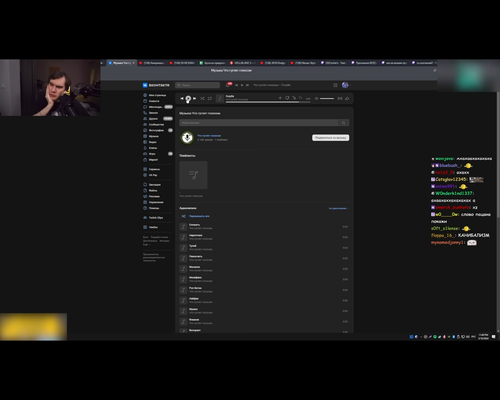
Task: Open the playlist thumbnail under Плейлисты
Action: click(193, 175)
